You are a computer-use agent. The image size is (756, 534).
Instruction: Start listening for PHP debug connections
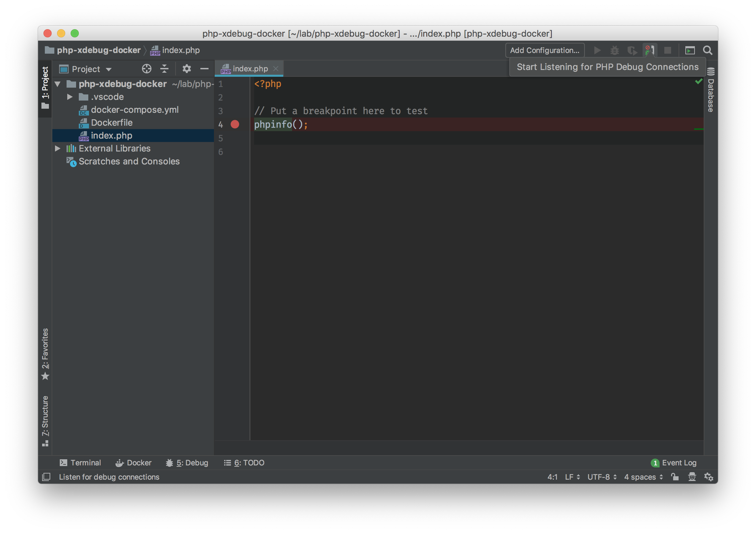649,51
